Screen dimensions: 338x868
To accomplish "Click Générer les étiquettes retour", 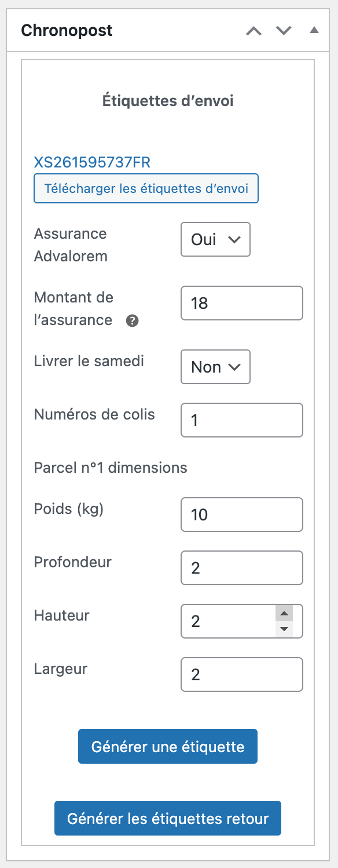I will pos(167,818).
